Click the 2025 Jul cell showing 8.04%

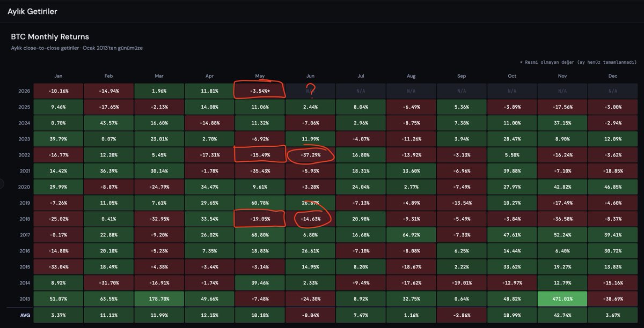coord(361,107)
